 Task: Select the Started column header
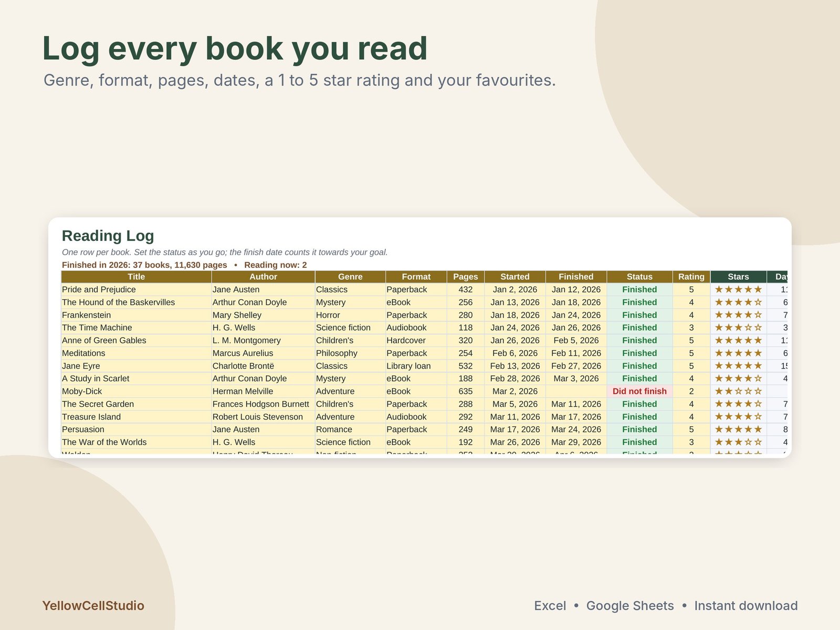click(x=515, y=277)
